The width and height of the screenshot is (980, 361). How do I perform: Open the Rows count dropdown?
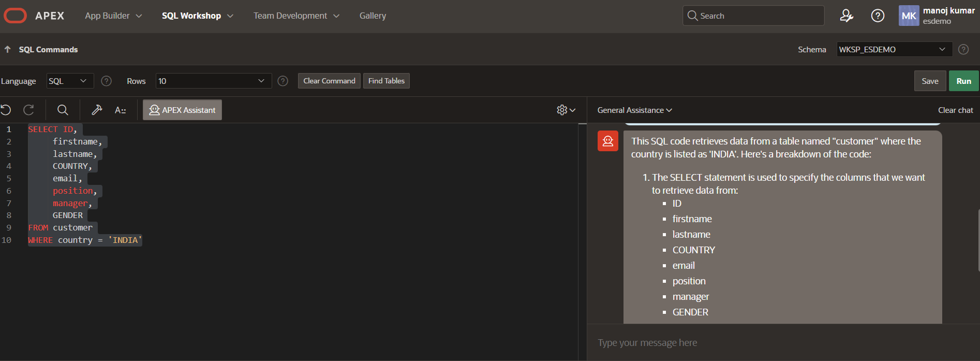click(x=213, y=81)
